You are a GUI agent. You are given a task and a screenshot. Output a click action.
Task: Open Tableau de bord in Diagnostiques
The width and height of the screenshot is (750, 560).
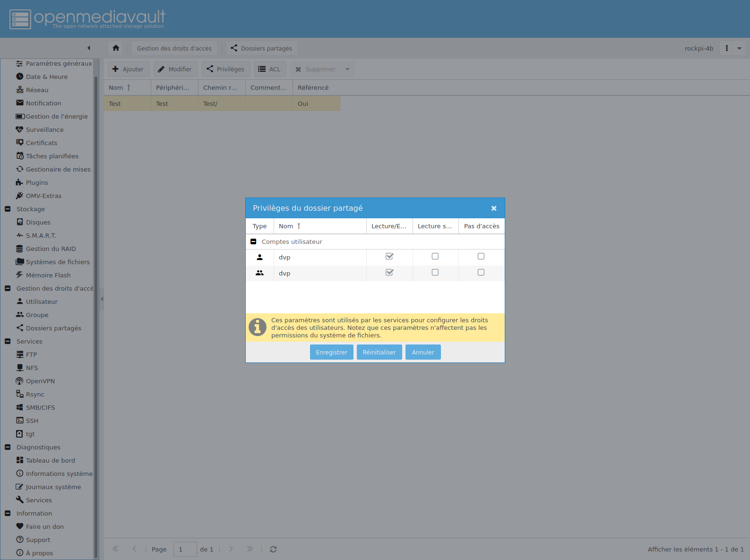coord(50,460)
